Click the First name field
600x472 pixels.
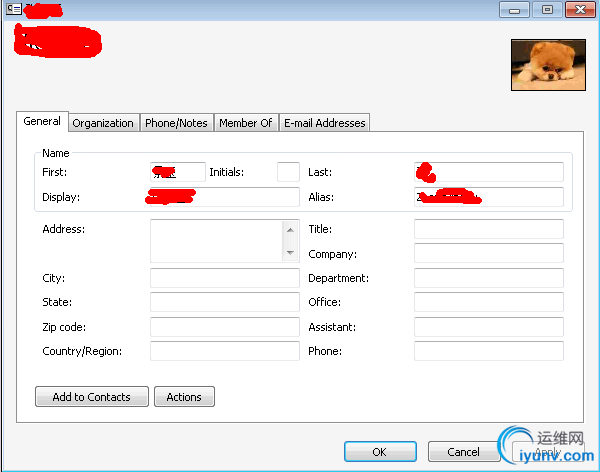(x=178, y=172)
